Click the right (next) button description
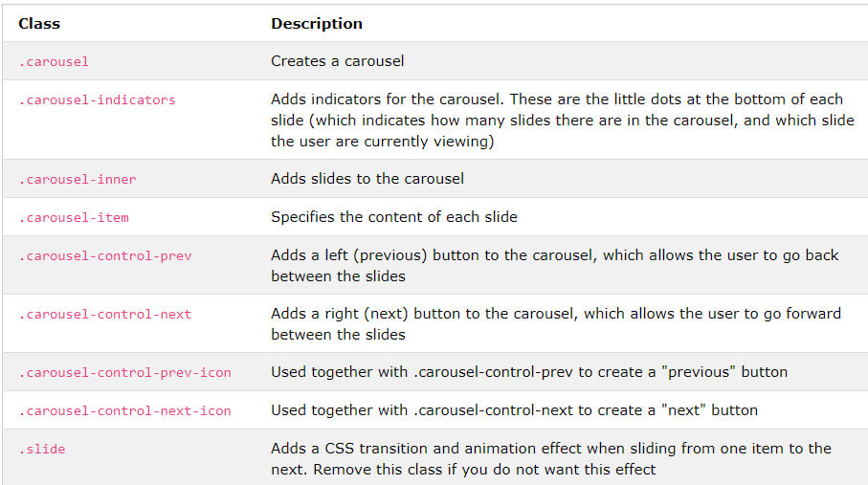 point(556,324)
